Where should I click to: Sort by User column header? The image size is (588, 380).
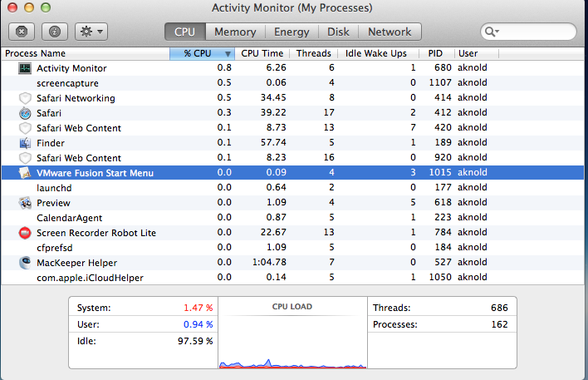477,53
